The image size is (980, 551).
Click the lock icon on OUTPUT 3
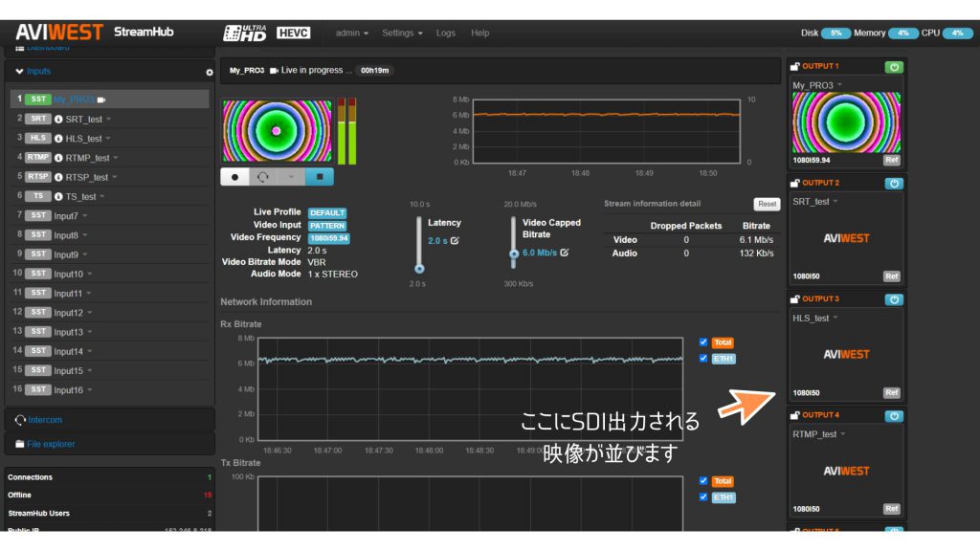(795, 299)
